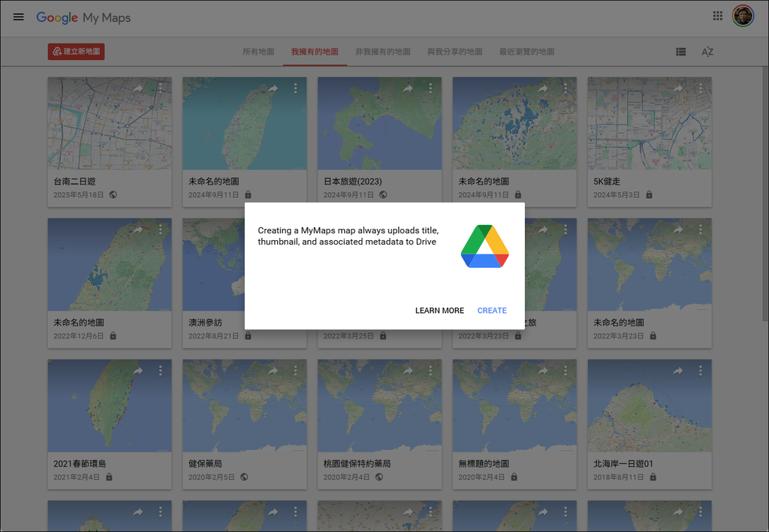Screen dimensions: 769x532
Task: Share the 日本旅遊(2023) map
Action: [408, 89]
